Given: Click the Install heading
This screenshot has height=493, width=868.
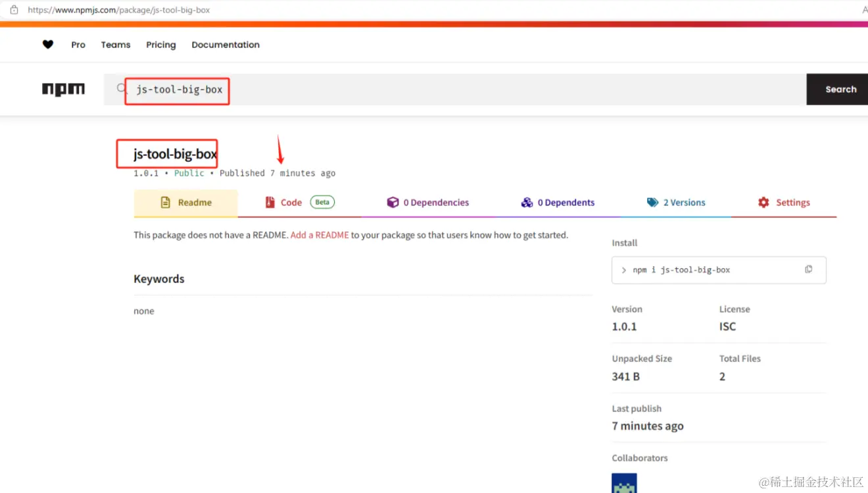Looking at the screenshot, I should point(625,243).
